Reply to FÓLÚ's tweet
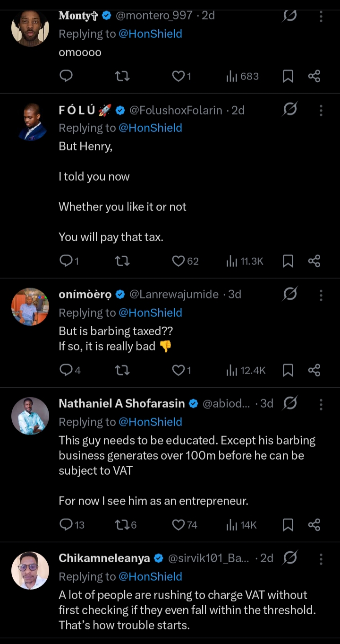The width and height of the screenshot is (340, 644). [66, 261]
